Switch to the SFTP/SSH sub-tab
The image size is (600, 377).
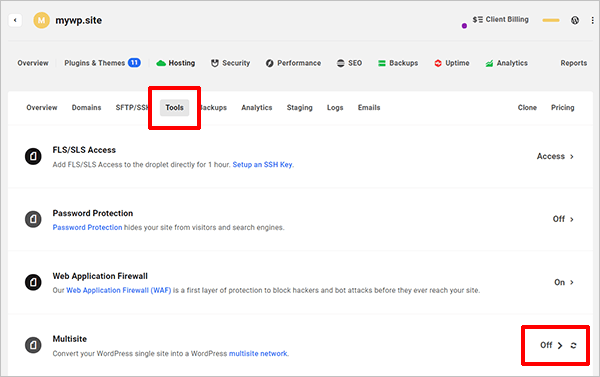pyautogui.click(x=132, y=108)
